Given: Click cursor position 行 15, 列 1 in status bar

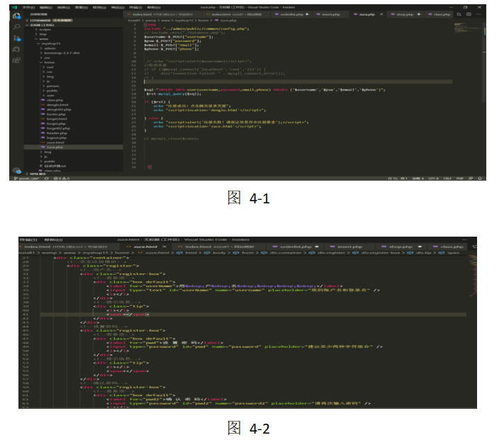Looking at the screenshot, I should (x=398, y=179).
